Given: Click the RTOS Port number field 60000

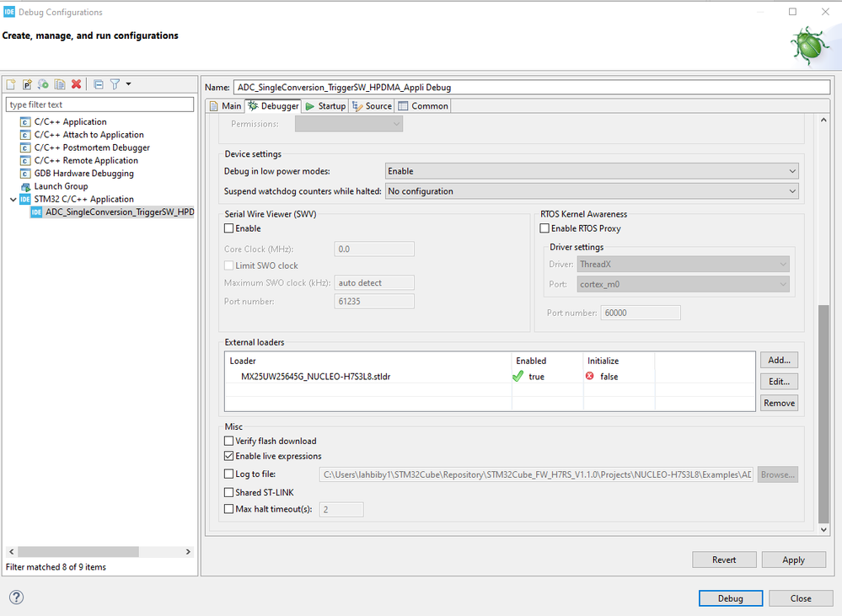Looking at the screenshot, I should tap(641, 313).
